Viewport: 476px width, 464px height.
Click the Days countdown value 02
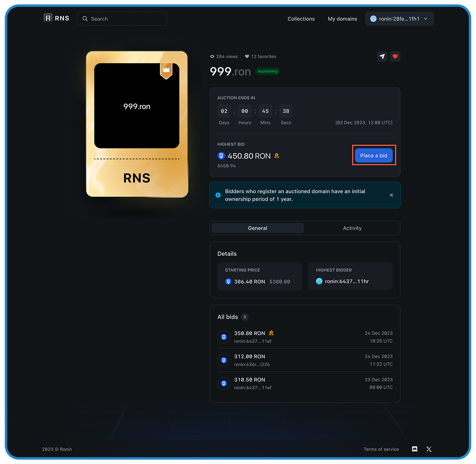click(224, 111)
